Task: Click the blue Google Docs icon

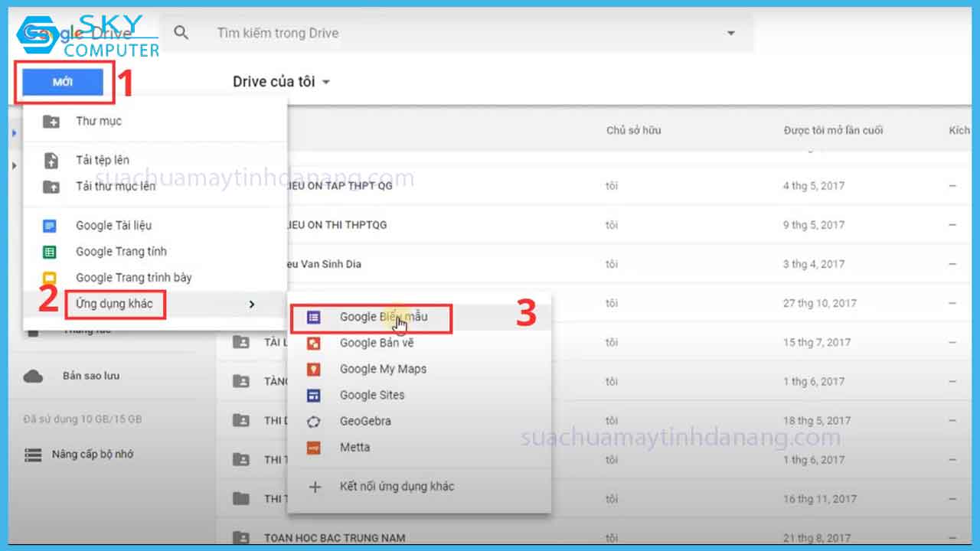Action: [50, 226]
